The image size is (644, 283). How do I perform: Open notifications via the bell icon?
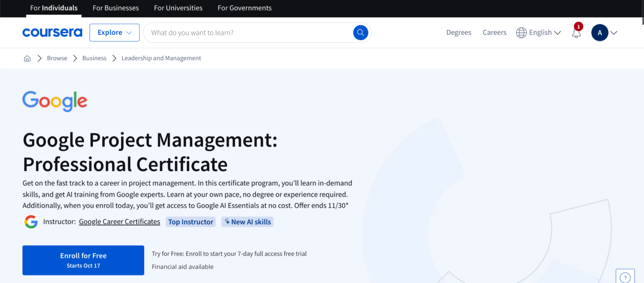tap(576, 33)
